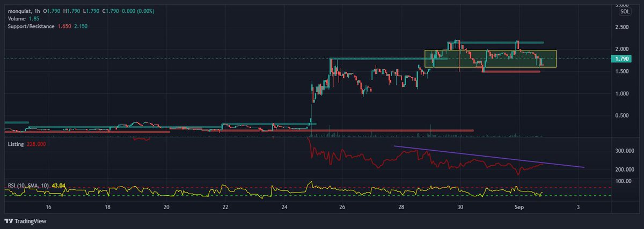Click the 2.000 price axis label
Screen dimensions: 644x229
pos(621,49)
